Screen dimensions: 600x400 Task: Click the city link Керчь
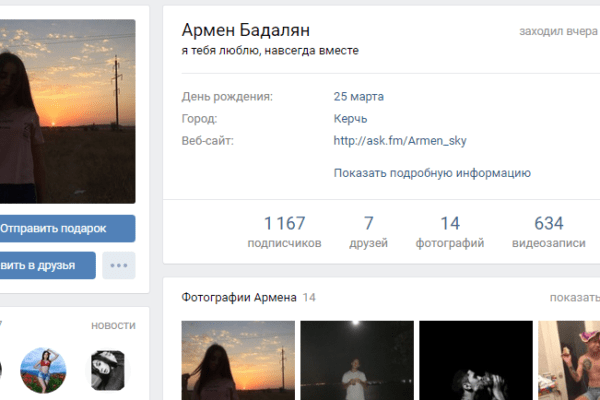(x=351, y=119)
